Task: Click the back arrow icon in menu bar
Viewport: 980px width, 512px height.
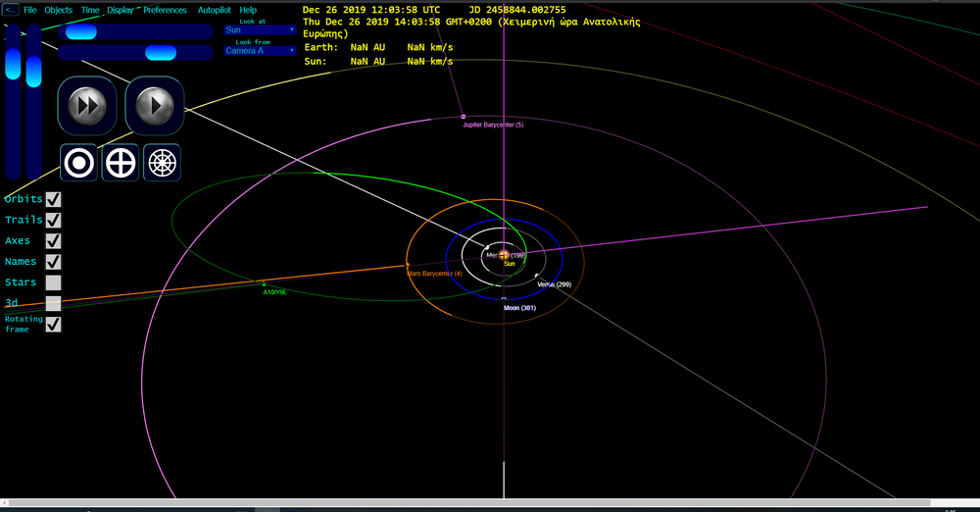Action: (x=11, y=10)
